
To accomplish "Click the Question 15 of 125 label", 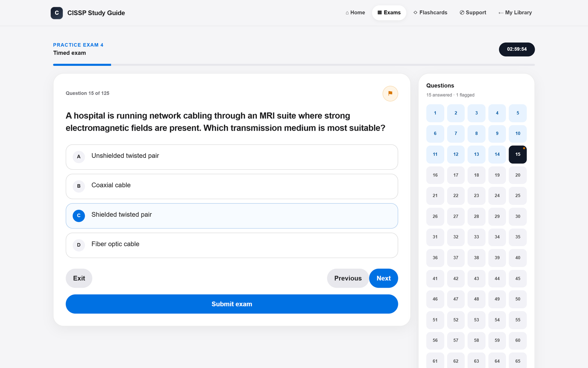I will coord(87,93).
